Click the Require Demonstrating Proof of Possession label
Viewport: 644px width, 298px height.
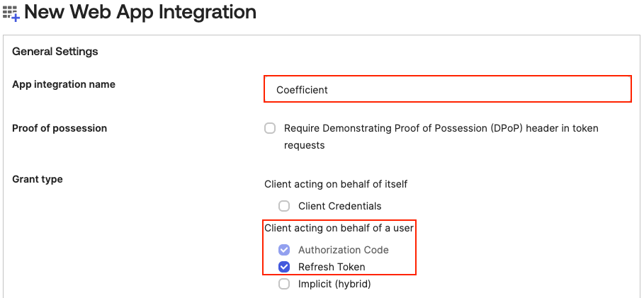point(441,137)
